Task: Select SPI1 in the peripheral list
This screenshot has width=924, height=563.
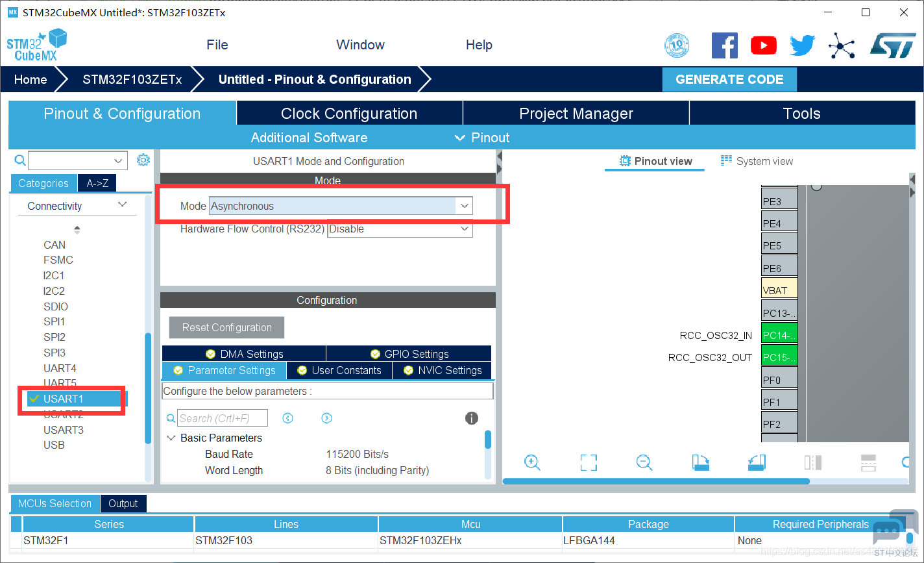Action: coord(55,321)
